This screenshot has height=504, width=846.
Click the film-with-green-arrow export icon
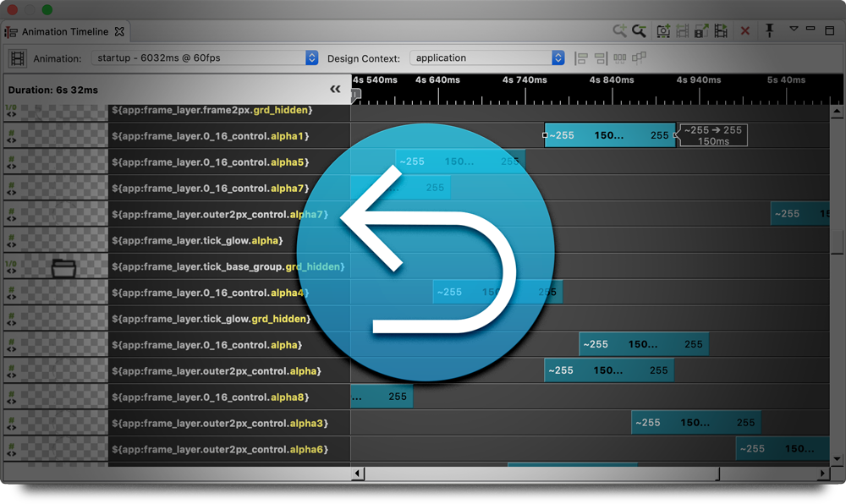(x=700, y=30)
